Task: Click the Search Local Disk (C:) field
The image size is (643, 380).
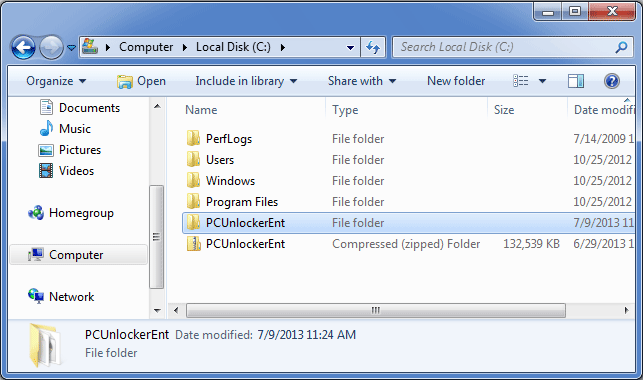Action: point(506,47)
